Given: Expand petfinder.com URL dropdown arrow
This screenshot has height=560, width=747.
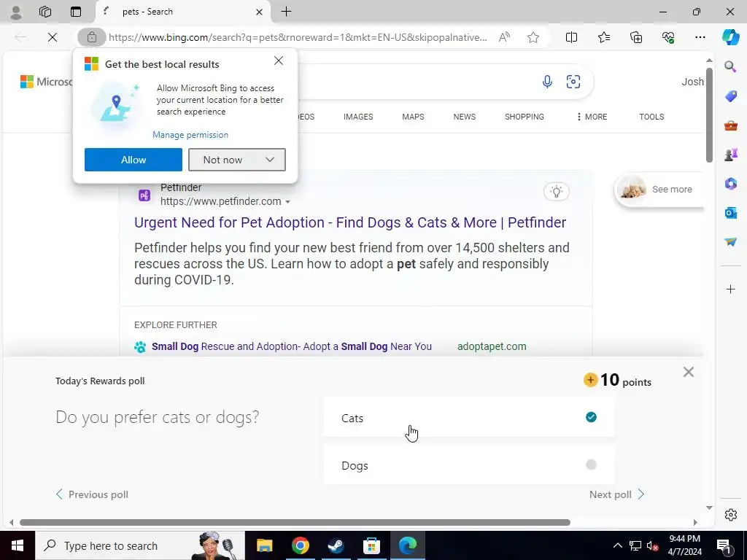Looking at the screenshot, I should (x=287, y=202).
